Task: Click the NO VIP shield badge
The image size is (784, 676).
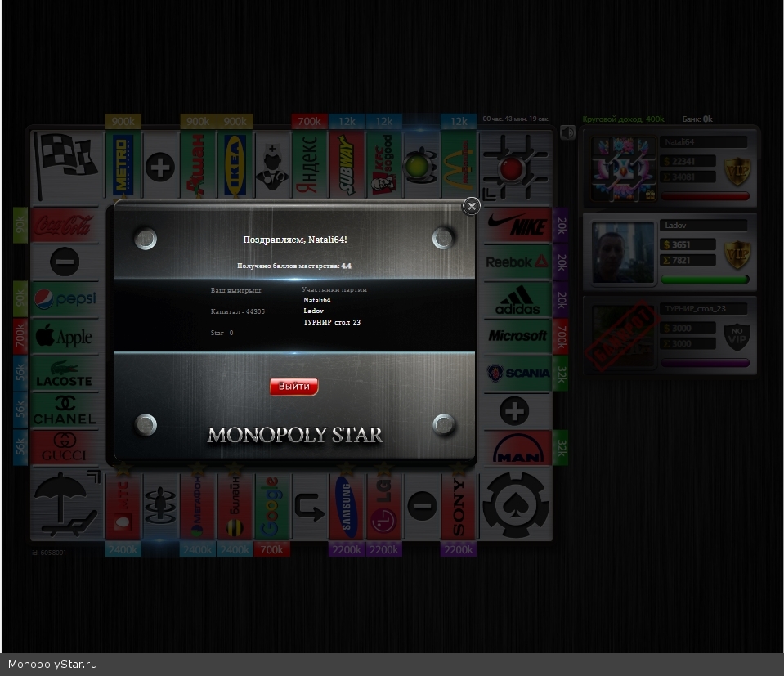Action: click(737, 338)
